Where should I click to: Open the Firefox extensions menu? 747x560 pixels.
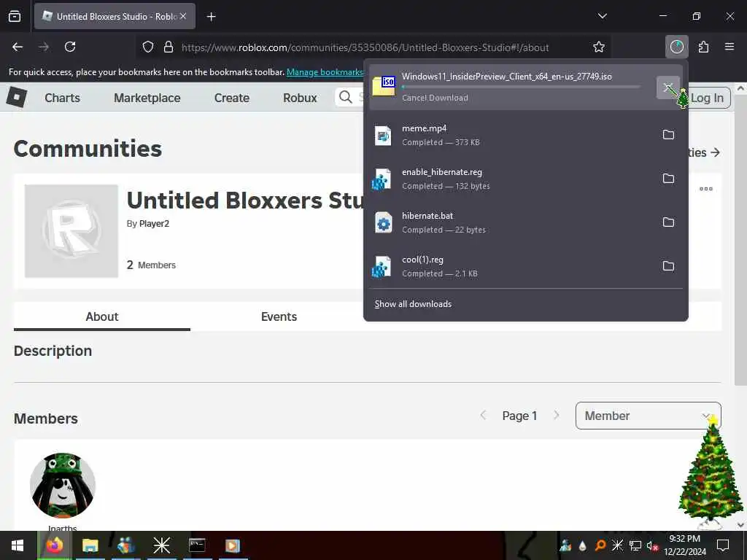click(703, 47)
